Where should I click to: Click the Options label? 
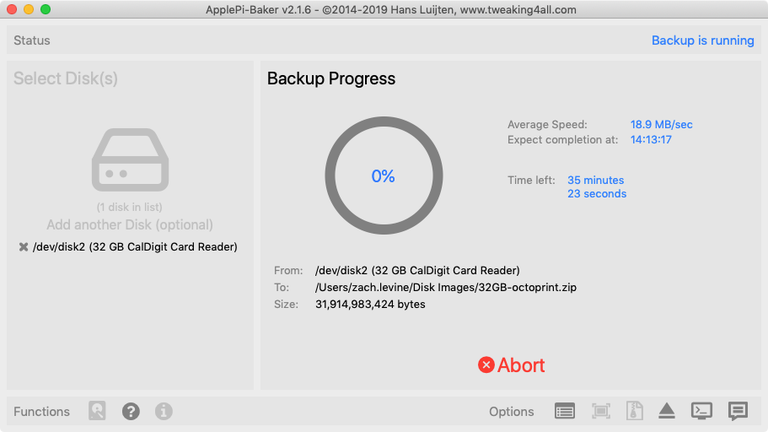point(511,412)
